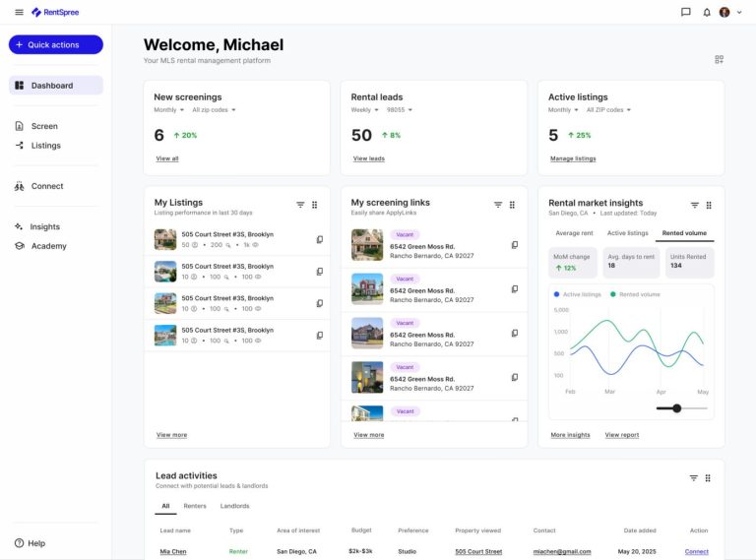Image resolution: width=756 pixels, height=560 pixels.
Task: Open the Manage listings link
Action: [572, 158]
